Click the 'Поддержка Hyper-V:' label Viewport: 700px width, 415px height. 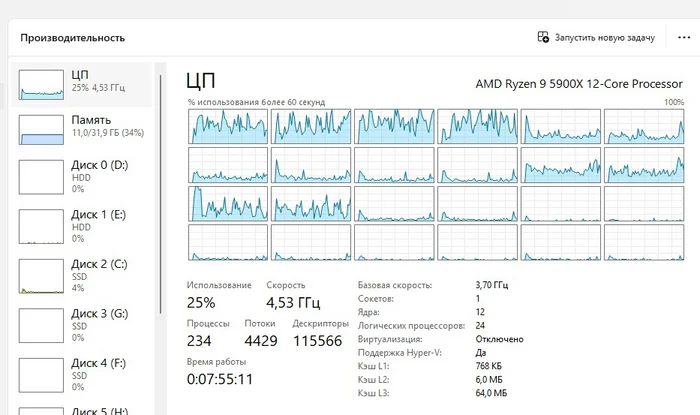point(400,353)
